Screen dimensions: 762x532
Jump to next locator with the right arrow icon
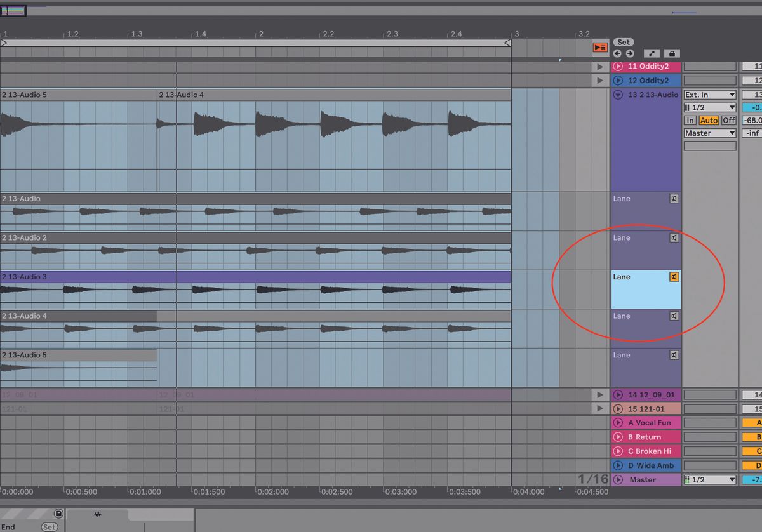coord(630,53)
